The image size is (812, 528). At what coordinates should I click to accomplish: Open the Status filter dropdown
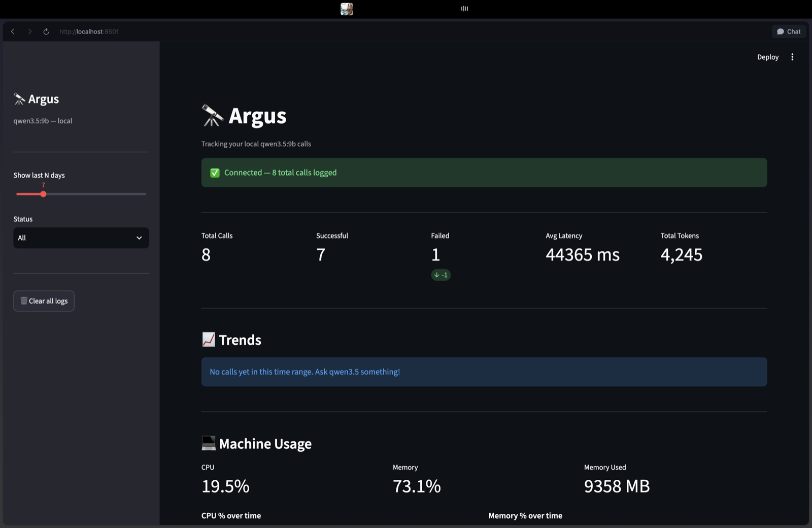pos(81,238)
